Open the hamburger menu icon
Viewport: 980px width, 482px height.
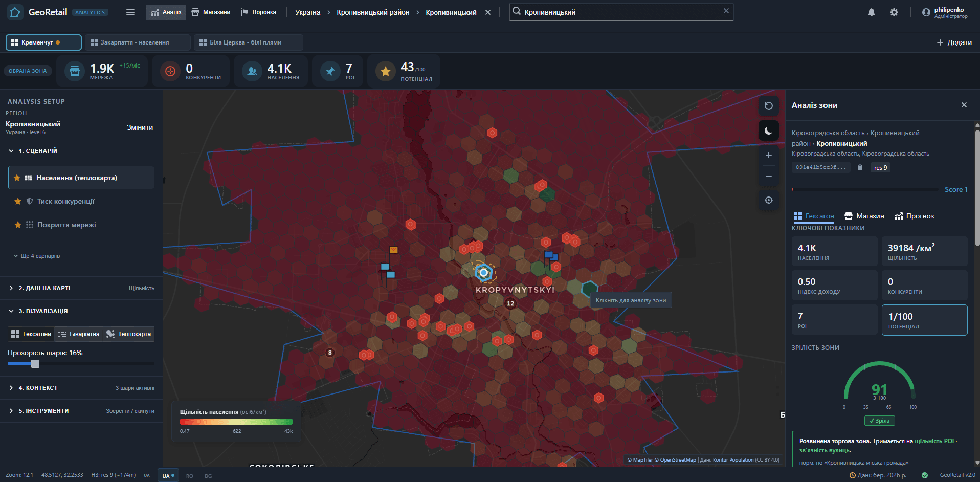click(x=130, y=12)
